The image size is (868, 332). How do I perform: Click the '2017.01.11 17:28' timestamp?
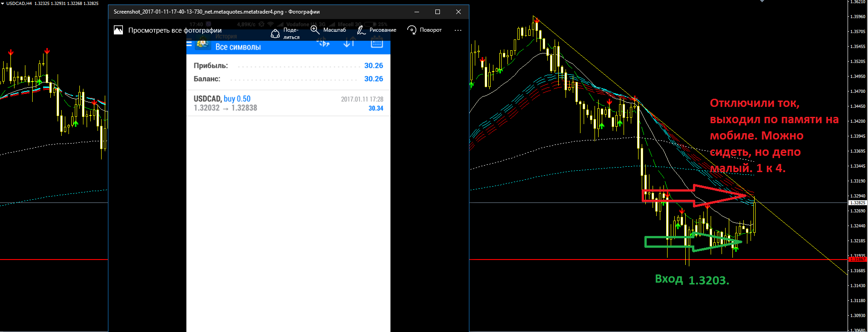pos(362,99)
